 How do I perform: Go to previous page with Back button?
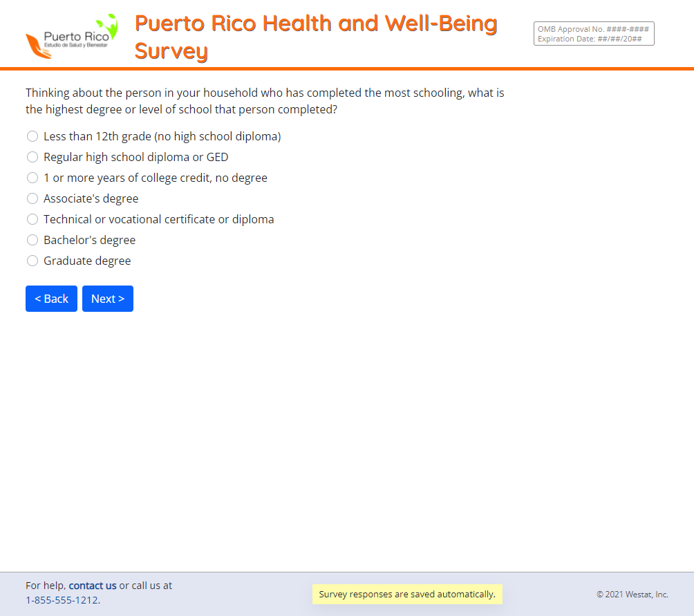point(51,299)
